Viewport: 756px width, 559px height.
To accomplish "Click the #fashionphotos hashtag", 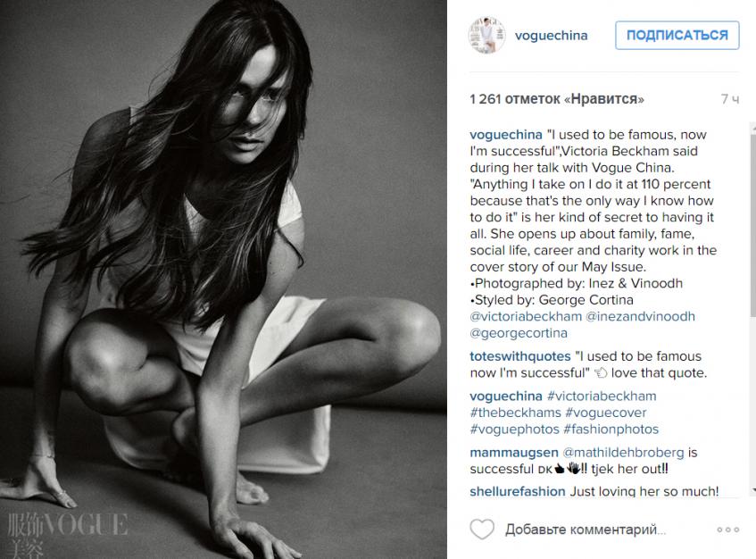I will click(611, 429).
